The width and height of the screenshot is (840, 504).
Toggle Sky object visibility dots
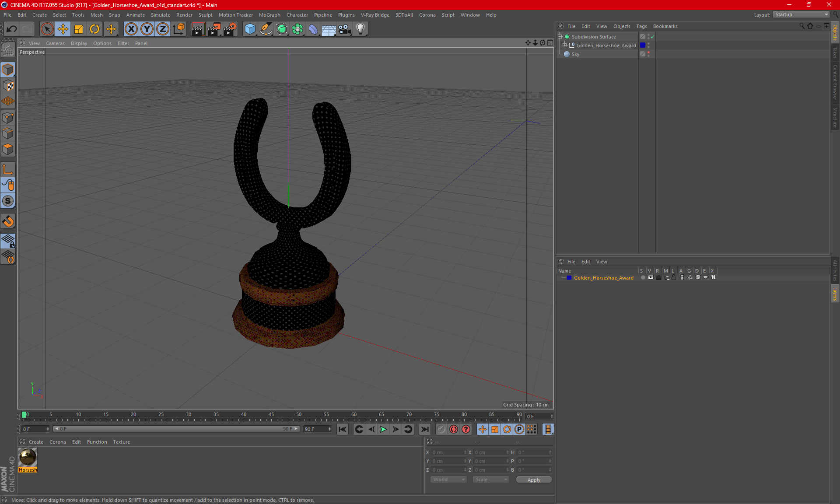[649, 54]
